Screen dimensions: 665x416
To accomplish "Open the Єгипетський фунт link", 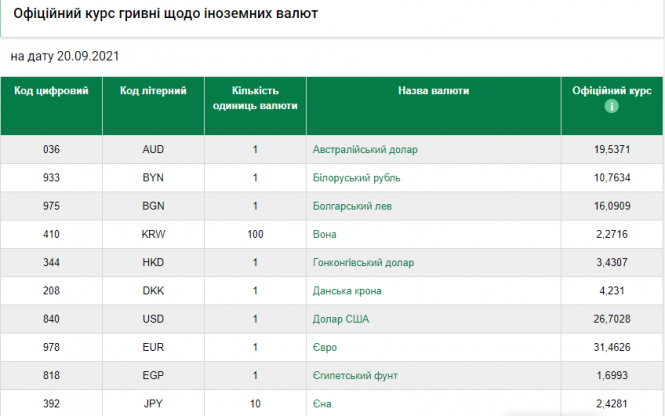I will pos(355,376).
